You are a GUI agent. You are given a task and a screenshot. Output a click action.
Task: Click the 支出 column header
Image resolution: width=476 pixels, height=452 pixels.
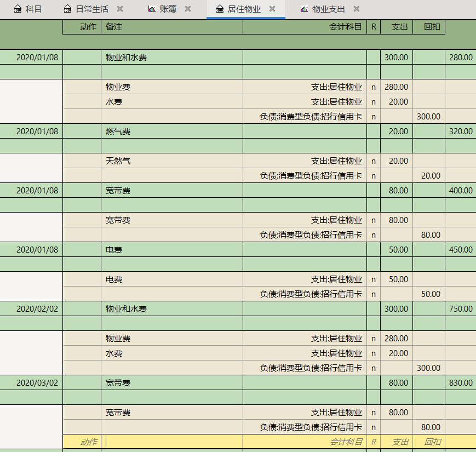pos(397,27)
